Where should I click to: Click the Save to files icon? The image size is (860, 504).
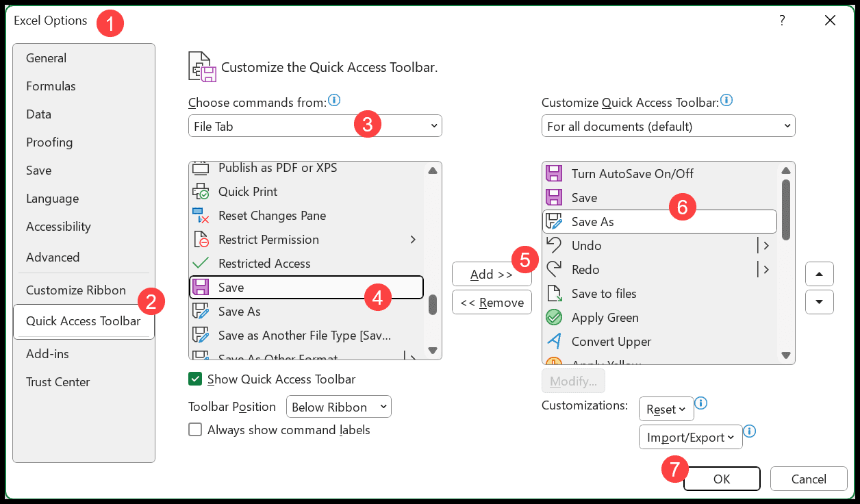pos(553,294)
